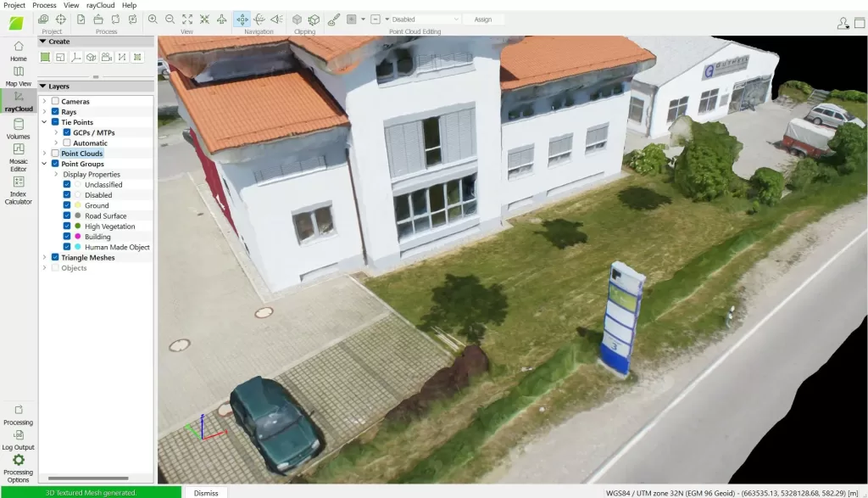Select the first person navigation mode
Screen dimensions: 868x498
tap(276, 20)
